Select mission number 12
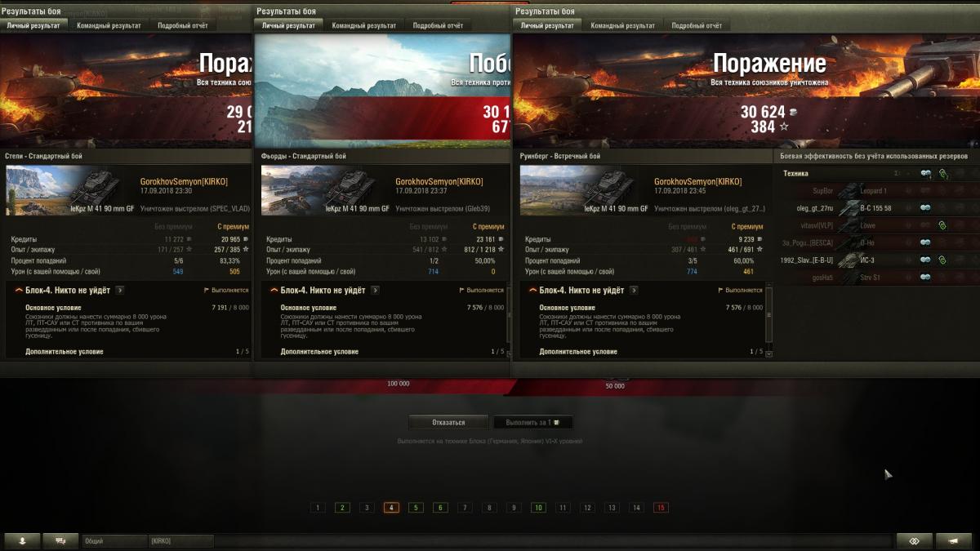Image resolution: width=980 pixels, height=551 pixels. pos(587,508)
